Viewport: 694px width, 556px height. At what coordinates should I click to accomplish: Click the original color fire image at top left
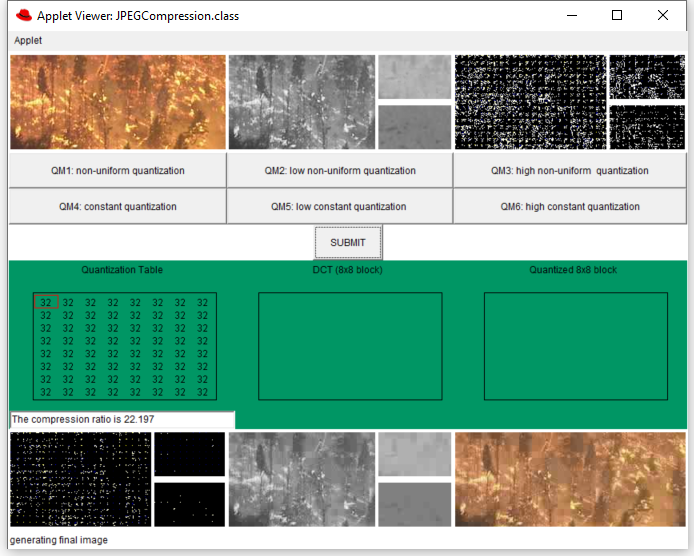[x=118, y=102]
